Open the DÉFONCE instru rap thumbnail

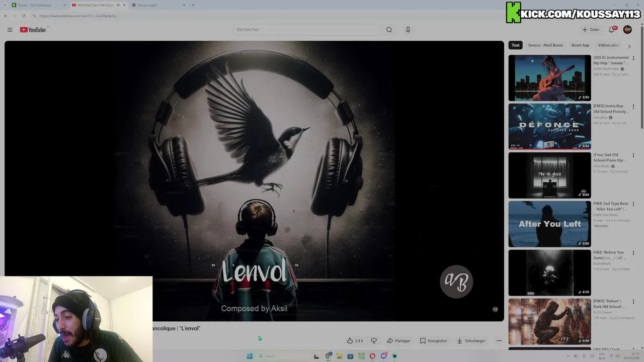point(549,127)
